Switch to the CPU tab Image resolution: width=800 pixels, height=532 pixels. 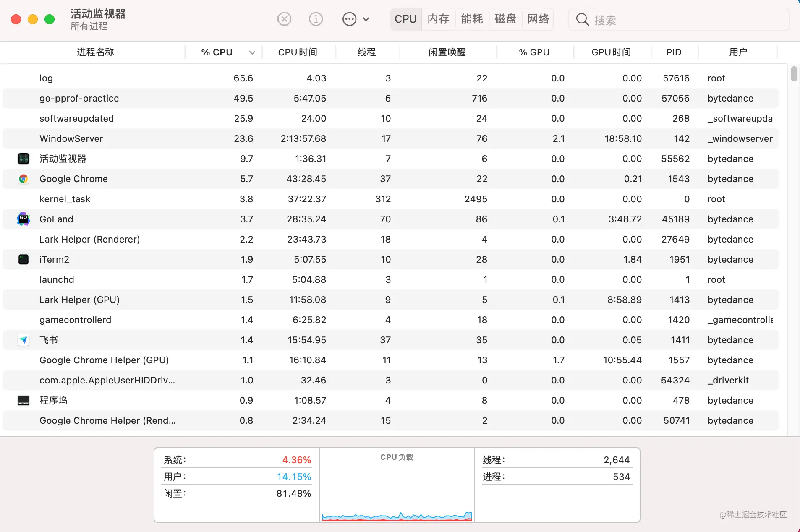[405, 19]
